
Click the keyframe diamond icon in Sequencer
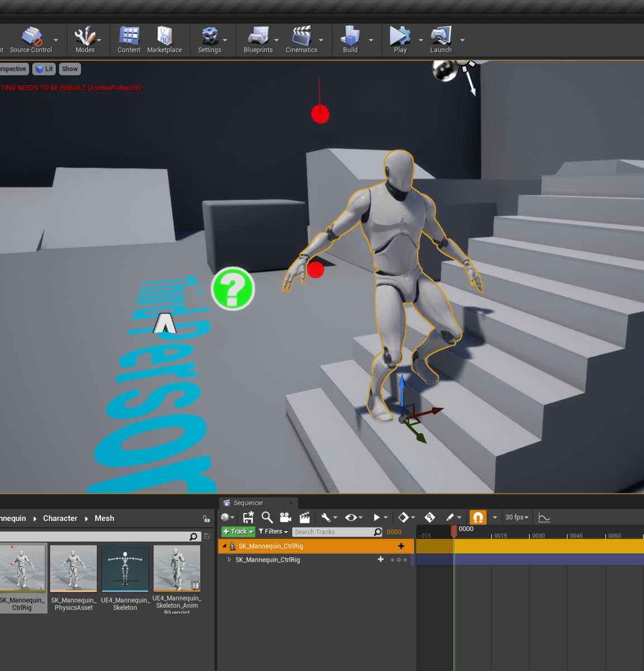(404, 517)
